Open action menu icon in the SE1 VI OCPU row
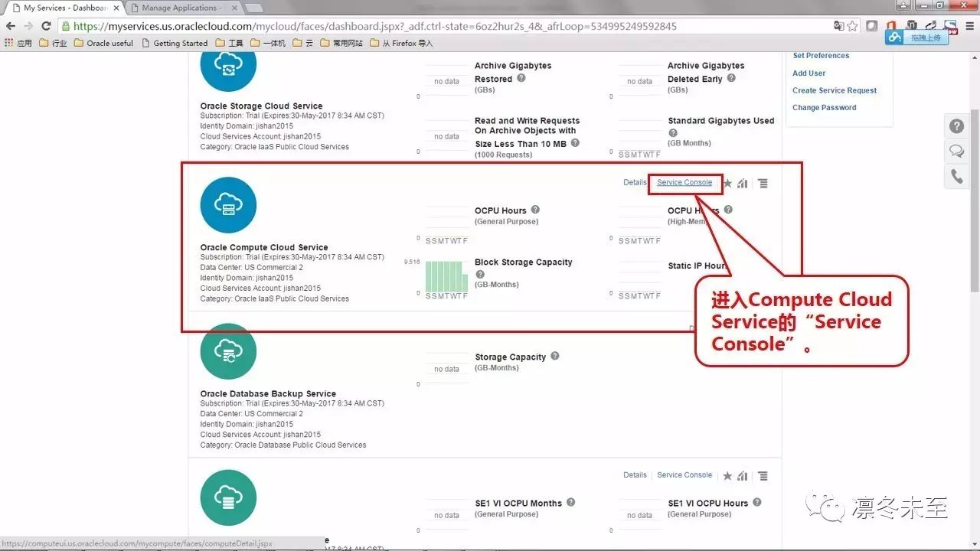The height and width of the screenshot is (551, 980). pos(763,476)
